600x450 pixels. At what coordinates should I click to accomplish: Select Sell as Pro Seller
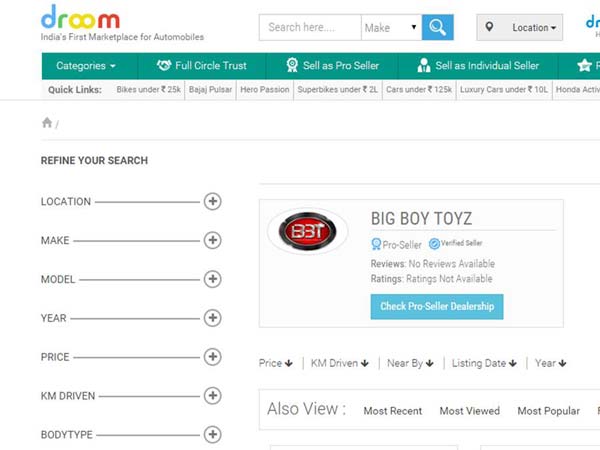332,66
